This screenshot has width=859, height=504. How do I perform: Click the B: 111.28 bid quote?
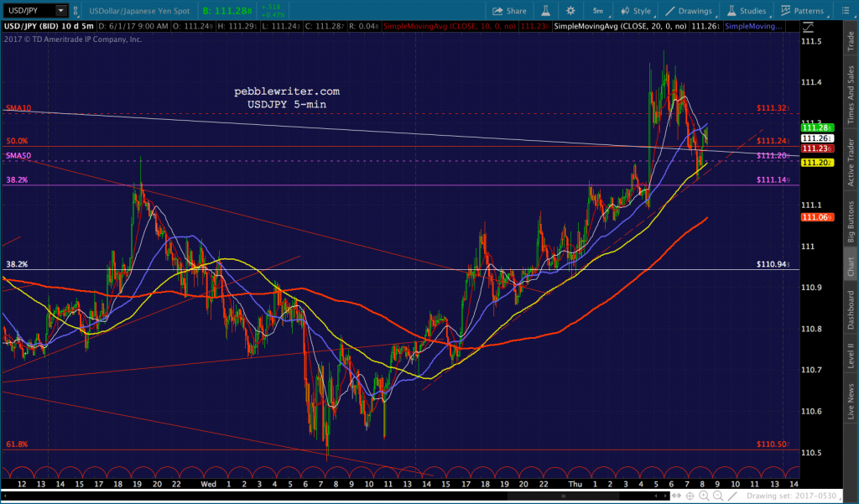coord(227,11)
